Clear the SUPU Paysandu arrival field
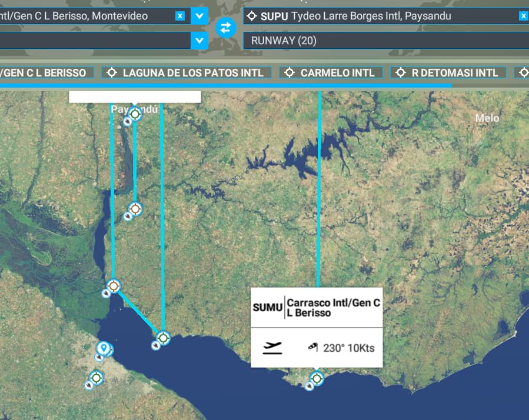529x420 pixels. pos(523,16)
